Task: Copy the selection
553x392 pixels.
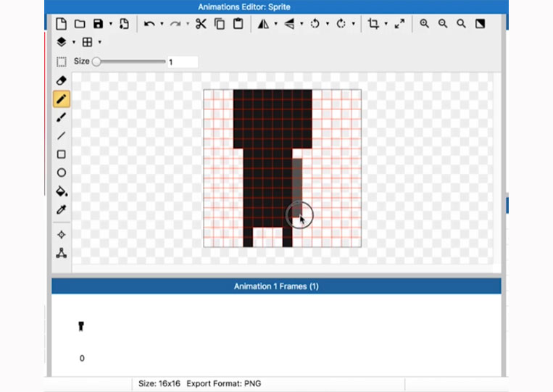Action: (x=220, y=24)
